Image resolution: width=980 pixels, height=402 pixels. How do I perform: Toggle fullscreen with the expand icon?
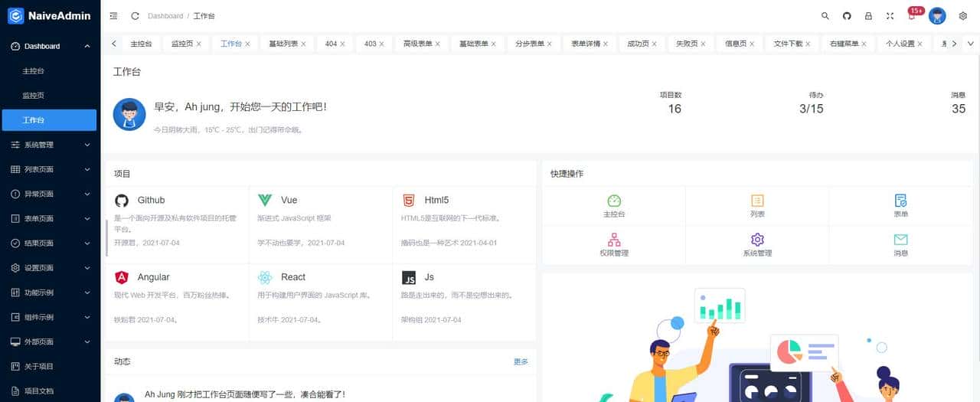click(x=890, y=15)
